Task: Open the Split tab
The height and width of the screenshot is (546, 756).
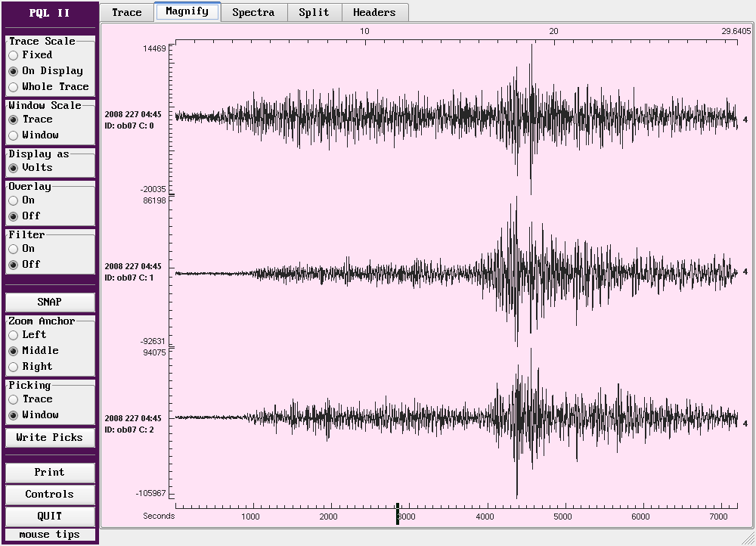Action: (314, 12)
